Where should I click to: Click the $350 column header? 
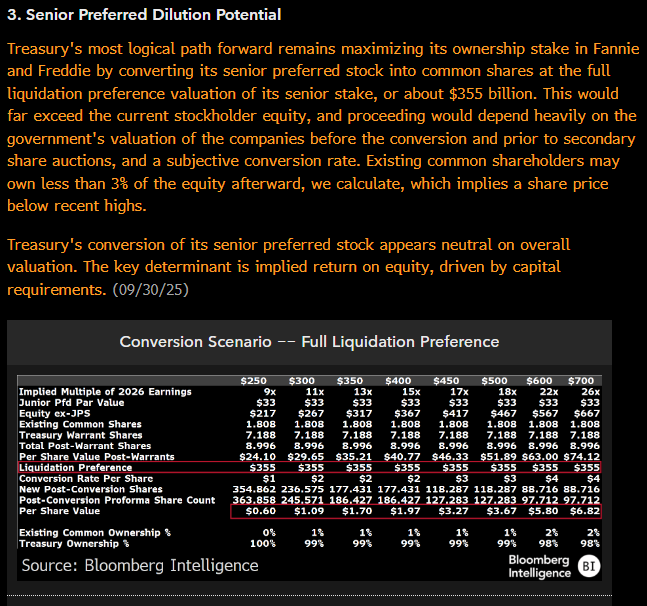[350, 381]
